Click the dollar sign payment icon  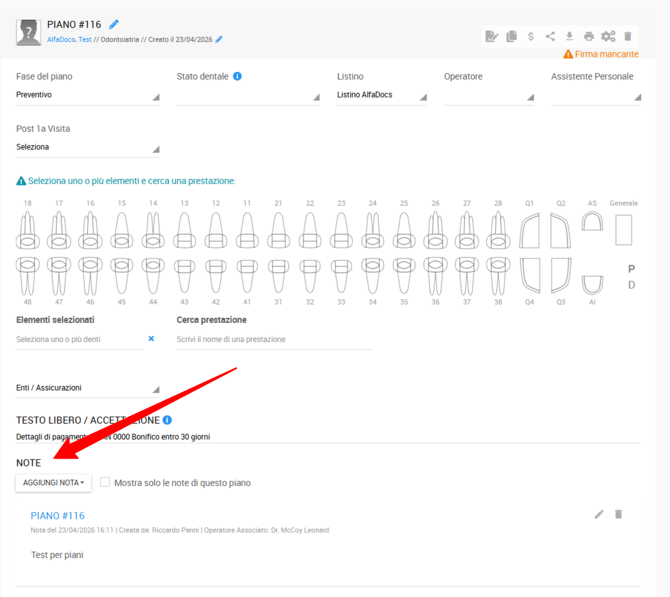point(530,37)
